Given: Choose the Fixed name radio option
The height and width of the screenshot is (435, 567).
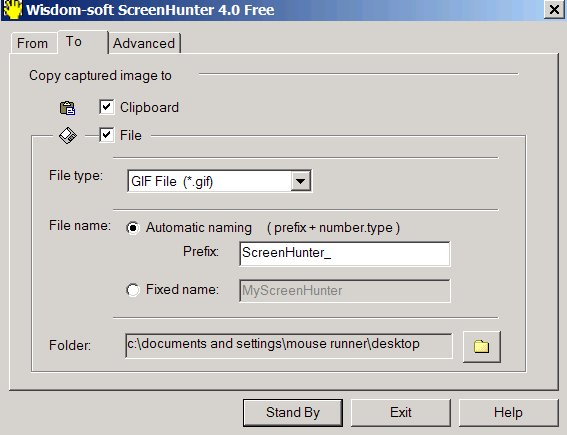Looking at the screenshot, I should pos(133,290).
